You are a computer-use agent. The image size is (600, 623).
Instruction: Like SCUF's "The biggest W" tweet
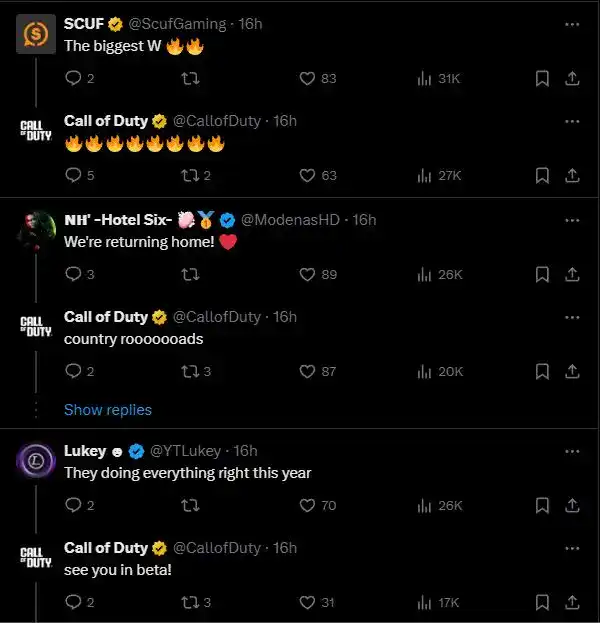point(308,78)
